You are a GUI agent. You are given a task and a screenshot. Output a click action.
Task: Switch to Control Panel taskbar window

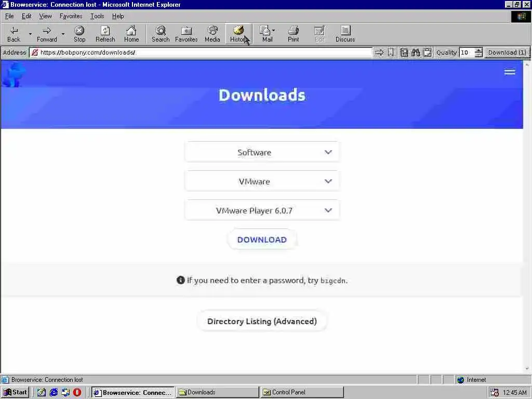302,392
